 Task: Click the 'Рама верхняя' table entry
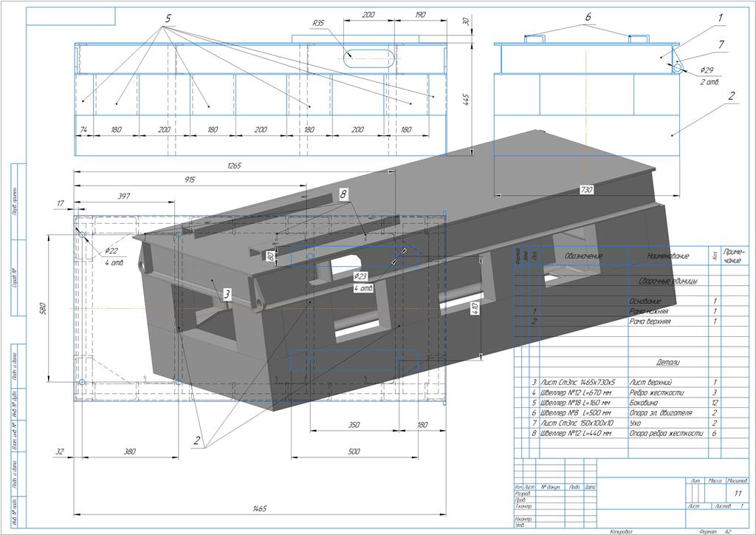click(x=650, y=321)
